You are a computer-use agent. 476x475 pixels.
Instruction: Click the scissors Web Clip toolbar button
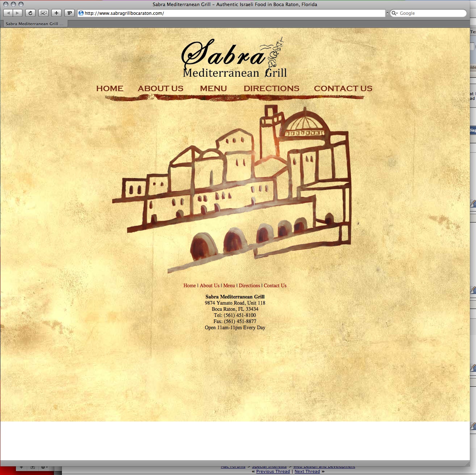[43, 13]
